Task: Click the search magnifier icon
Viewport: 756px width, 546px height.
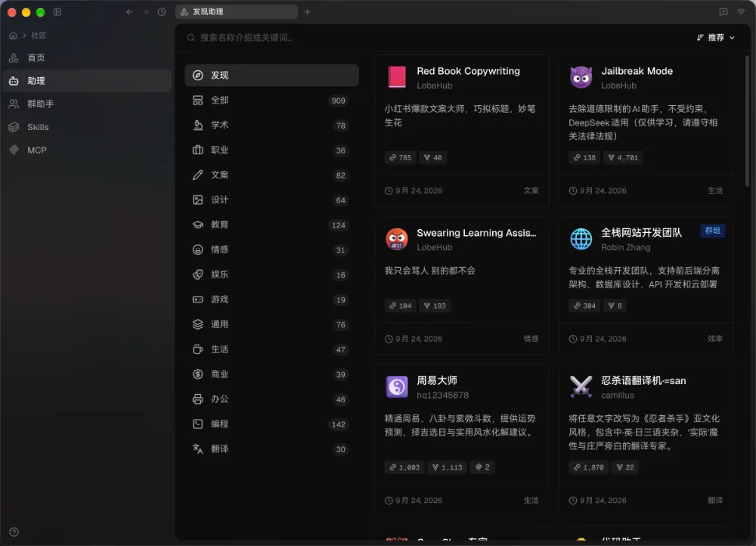Action: (191, 38)
